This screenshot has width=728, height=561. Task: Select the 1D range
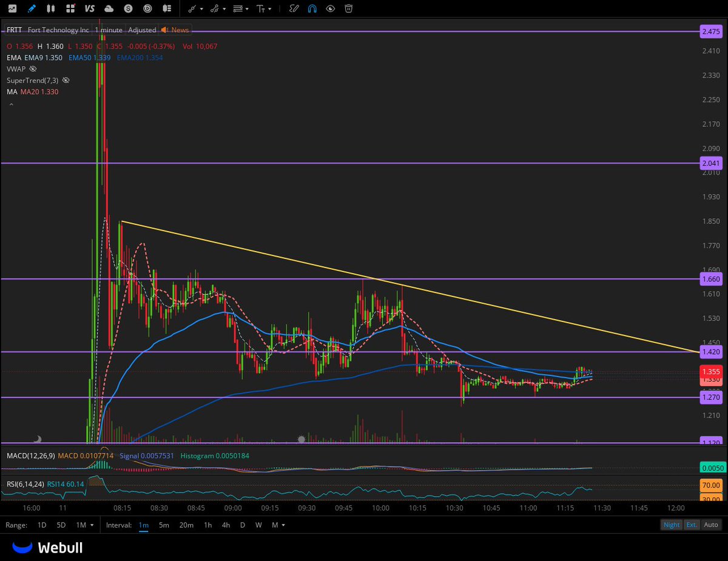(x=42, y=525)
